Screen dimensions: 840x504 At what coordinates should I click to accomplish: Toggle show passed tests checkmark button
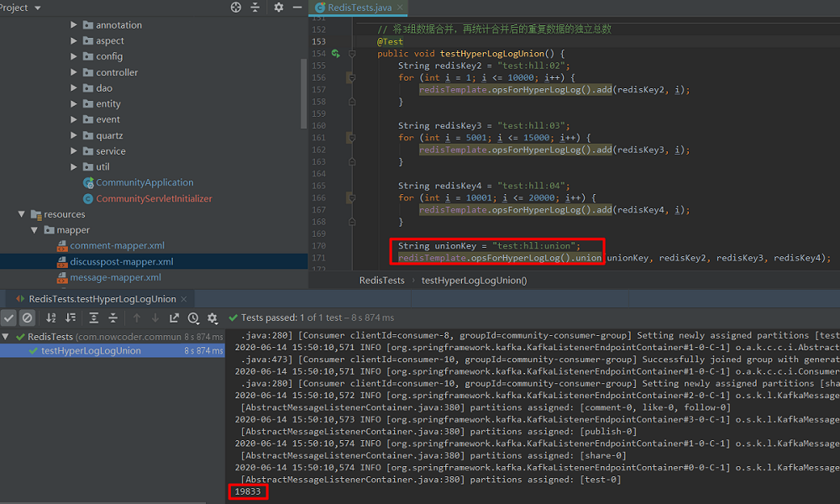point(8,318)
